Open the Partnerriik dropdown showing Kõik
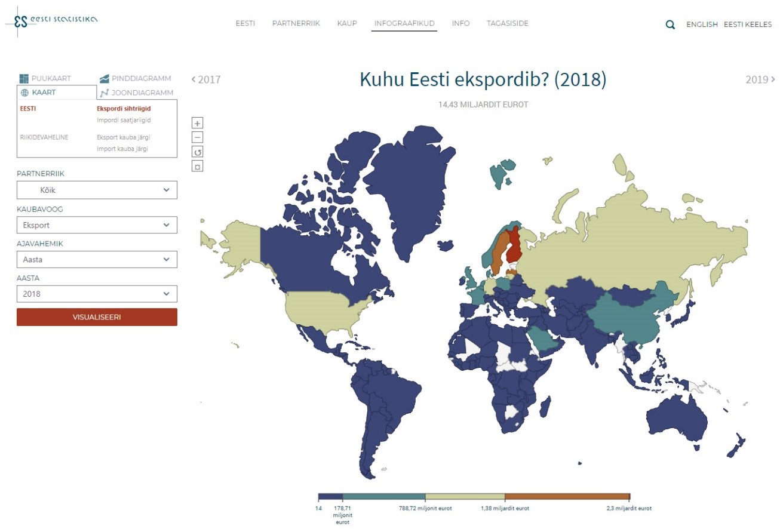 click(x=97, y=190)
